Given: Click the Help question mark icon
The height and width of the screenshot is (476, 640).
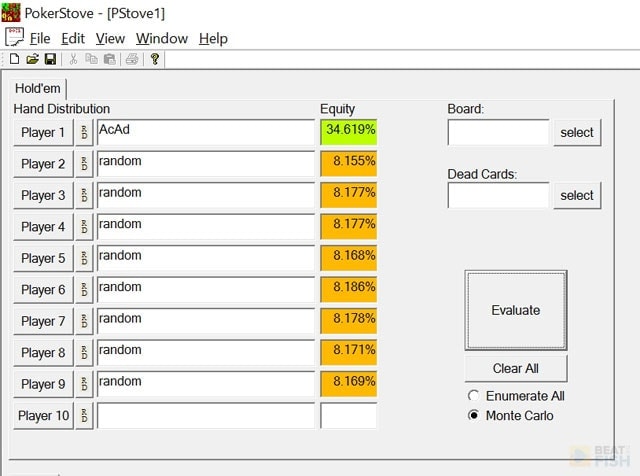Looking at the screenshot, I should click(155, 59).
